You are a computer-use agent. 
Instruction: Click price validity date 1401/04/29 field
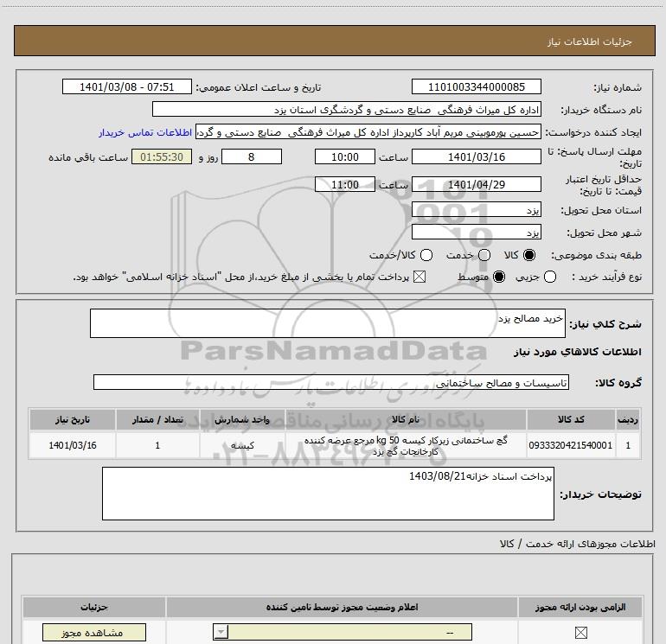pos(476,185)
